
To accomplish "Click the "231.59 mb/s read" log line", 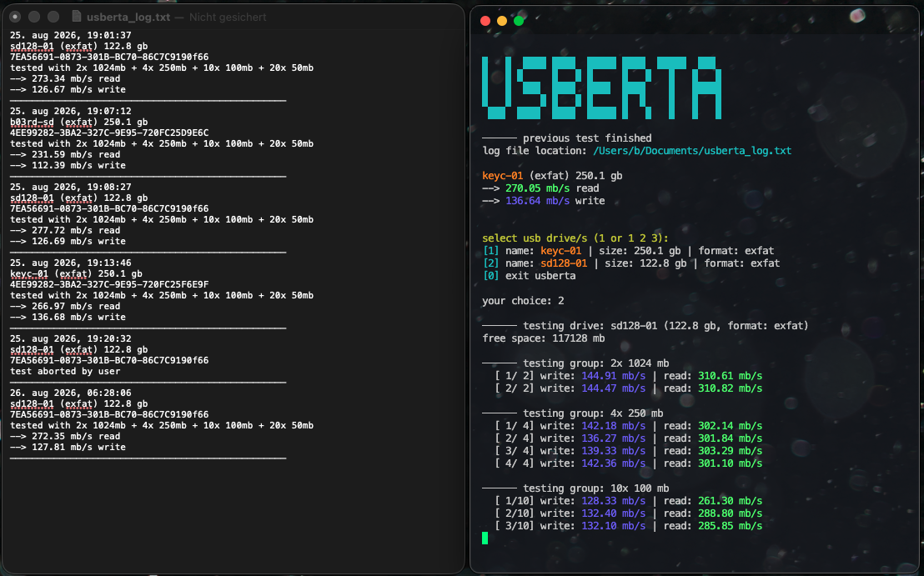I will 65,155.
